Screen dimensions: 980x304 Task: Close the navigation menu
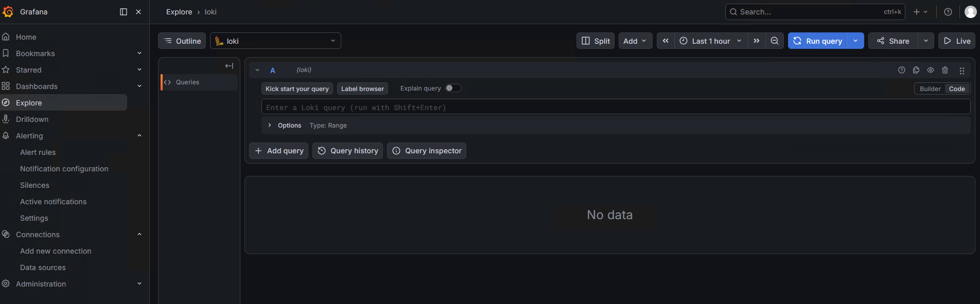point(138,12)
